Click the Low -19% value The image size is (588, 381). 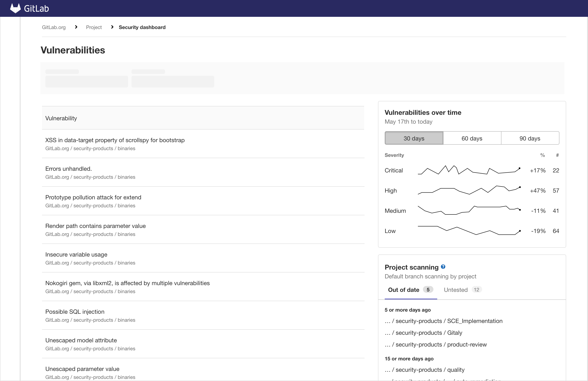coord(538,231)
